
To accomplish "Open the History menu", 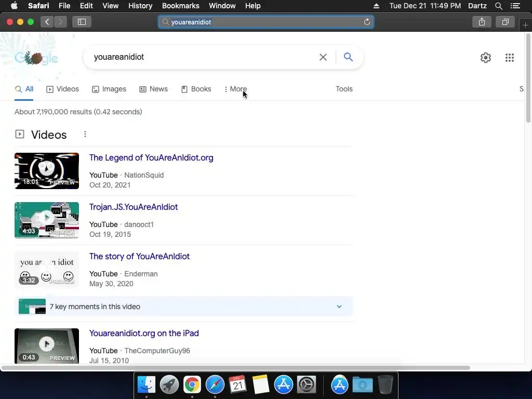I will coord(140,6).
